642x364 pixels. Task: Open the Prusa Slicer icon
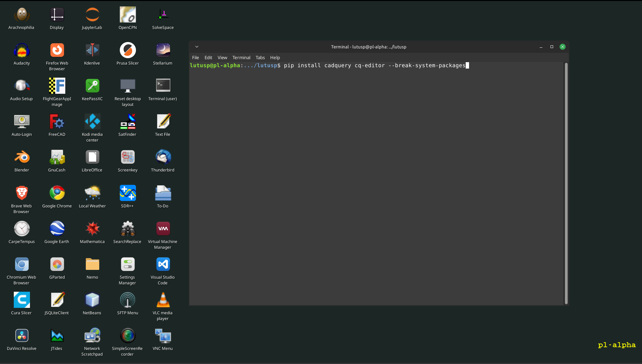tap(128, 51)
